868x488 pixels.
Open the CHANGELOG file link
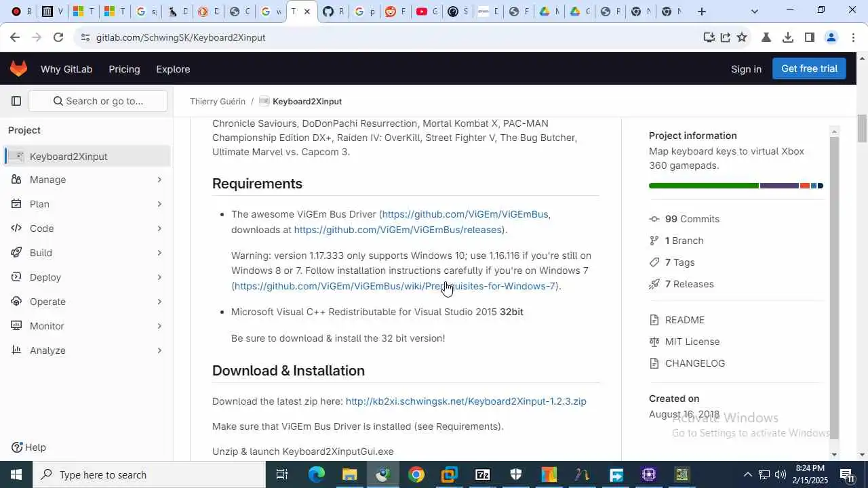pyautogui.click(x=695, y=363)
